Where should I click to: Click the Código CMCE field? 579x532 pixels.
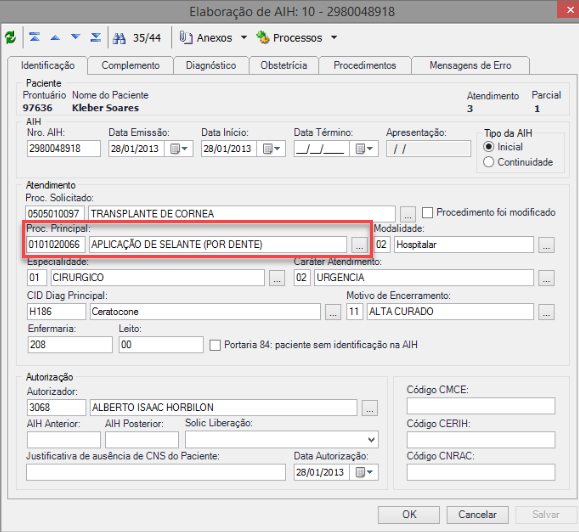pos(481,406)
